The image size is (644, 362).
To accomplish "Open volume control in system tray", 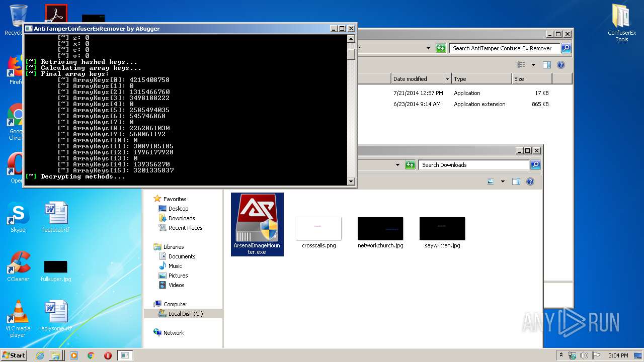I will click(584, 355).
